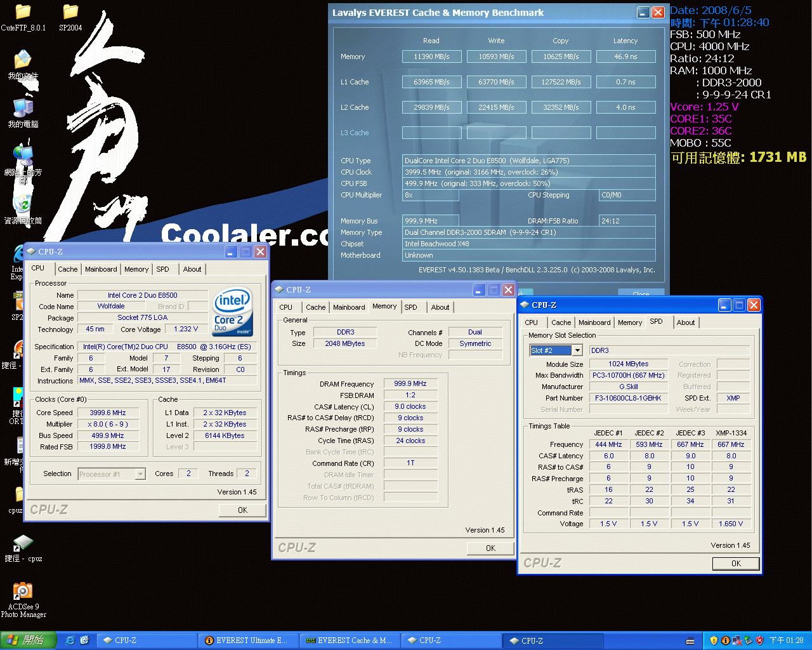Viewport: 812px width, 650px height.
Task: Click OK in the right CPU-Z SPD window
Action: [736, 563]
